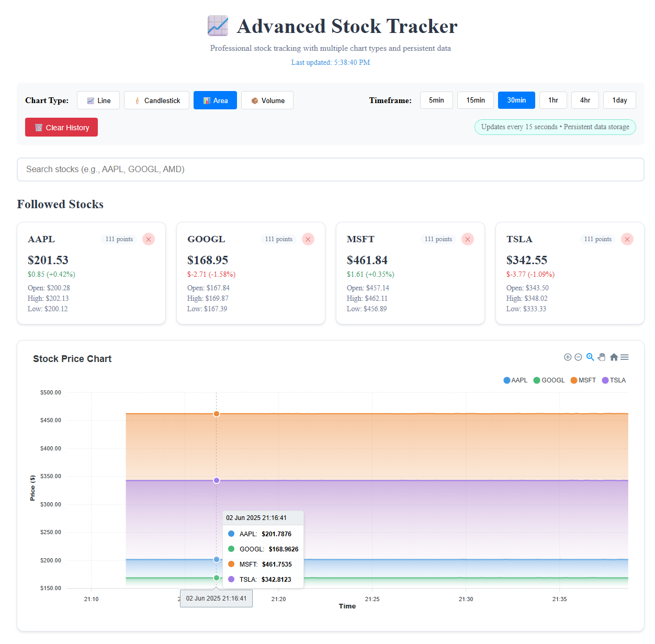Switch chart type to Candlestick
Screen dimensions: 655x644
156,100
